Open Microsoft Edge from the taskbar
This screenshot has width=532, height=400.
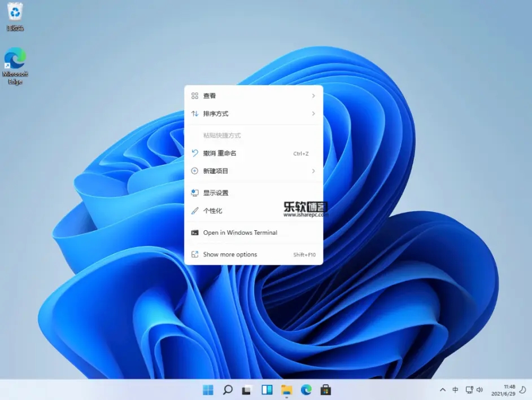(x=306, y=390)
